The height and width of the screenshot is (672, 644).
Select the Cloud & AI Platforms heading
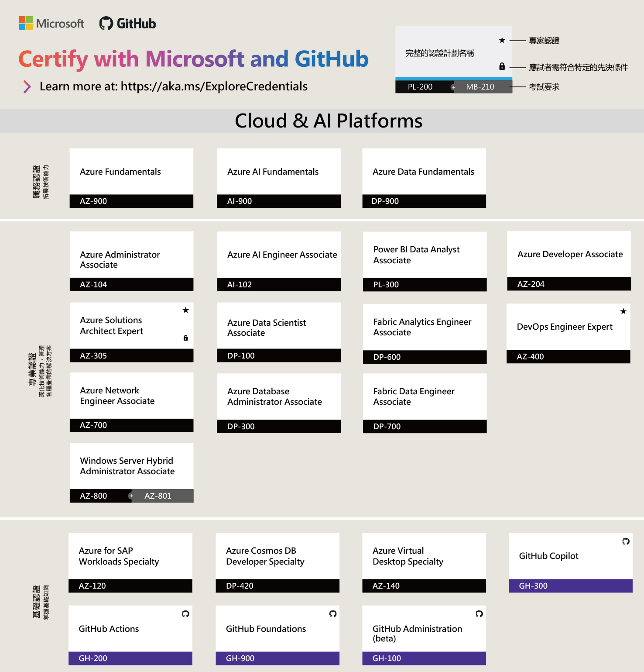click(328, 121)
